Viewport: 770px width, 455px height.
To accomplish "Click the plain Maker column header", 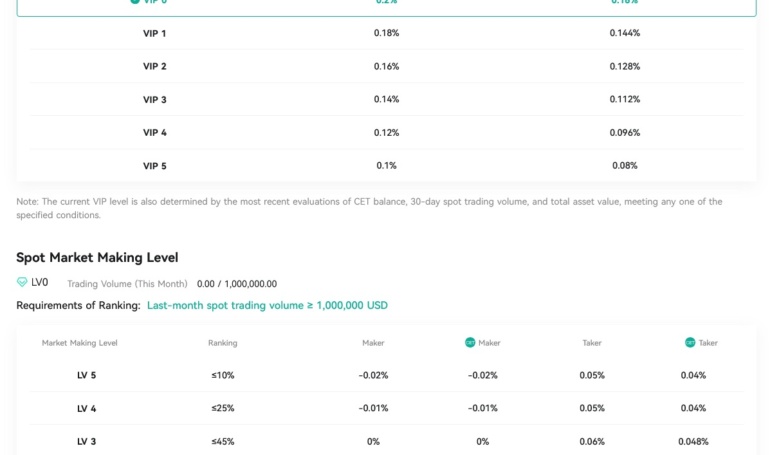I will click(373, 343).
